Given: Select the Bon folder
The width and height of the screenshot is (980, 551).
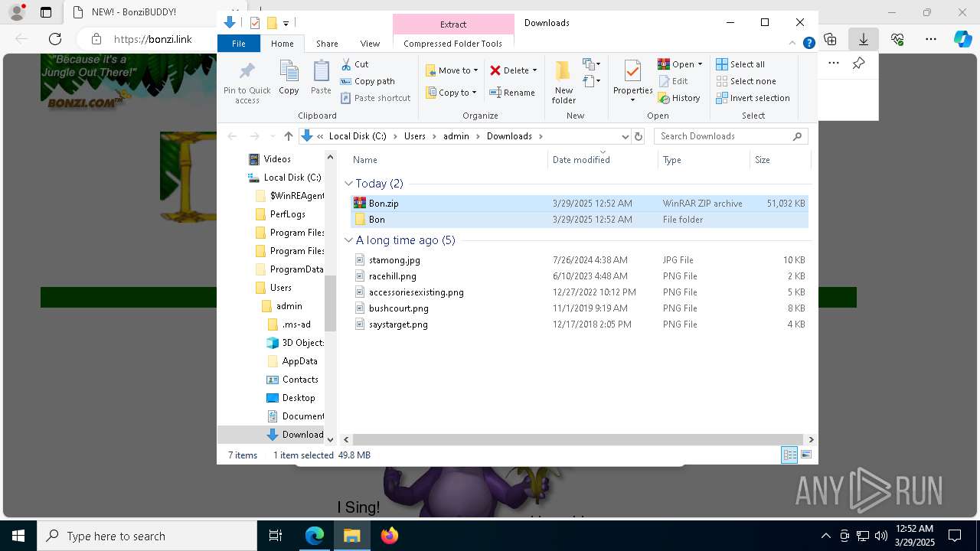Looking at the screenshot, I should coord(579,220).
